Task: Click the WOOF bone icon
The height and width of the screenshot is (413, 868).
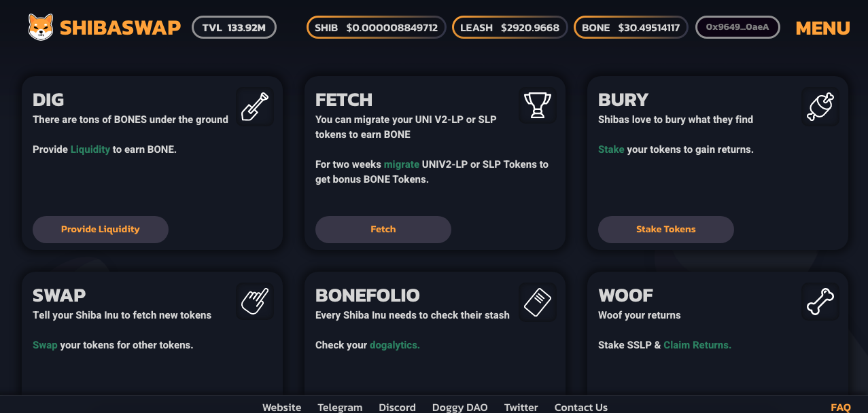Action: 820,301
